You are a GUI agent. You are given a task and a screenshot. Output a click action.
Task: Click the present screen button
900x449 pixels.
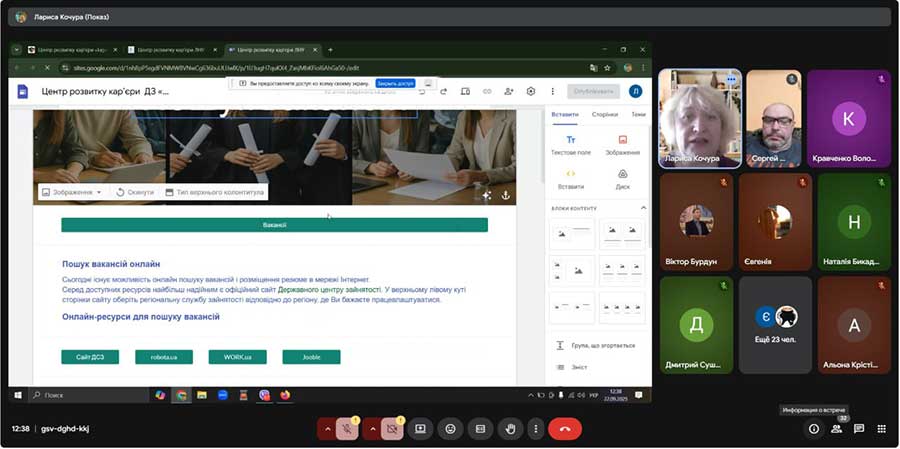click(420, 429)
